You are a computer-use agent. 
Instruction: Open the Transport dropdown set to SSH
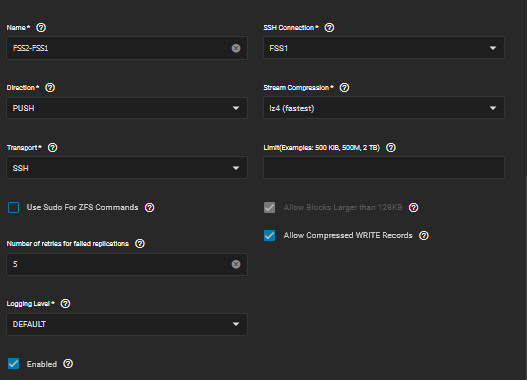(127, 168)
